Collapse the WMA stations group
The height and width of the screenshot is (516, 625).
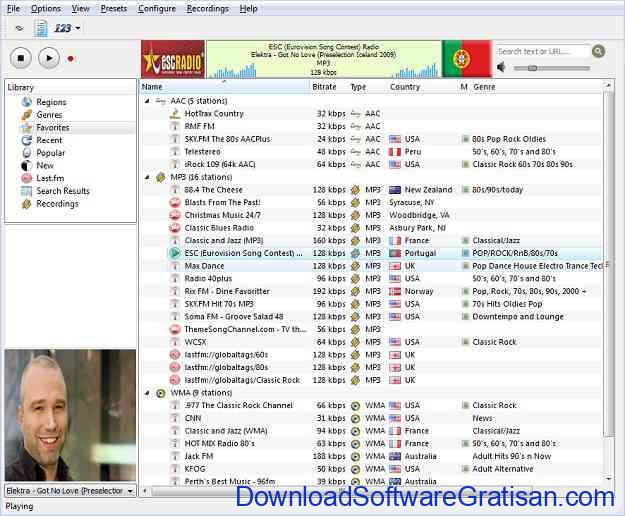(x=147, y=393)
